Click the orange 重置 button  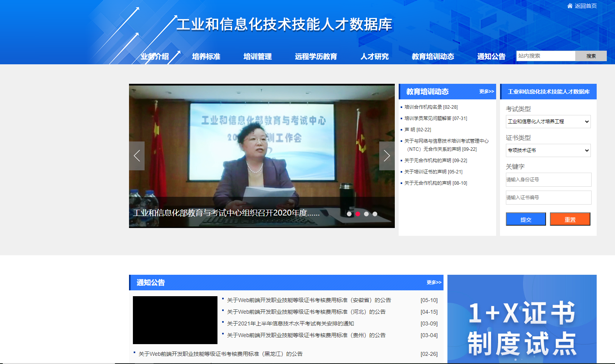570,219
